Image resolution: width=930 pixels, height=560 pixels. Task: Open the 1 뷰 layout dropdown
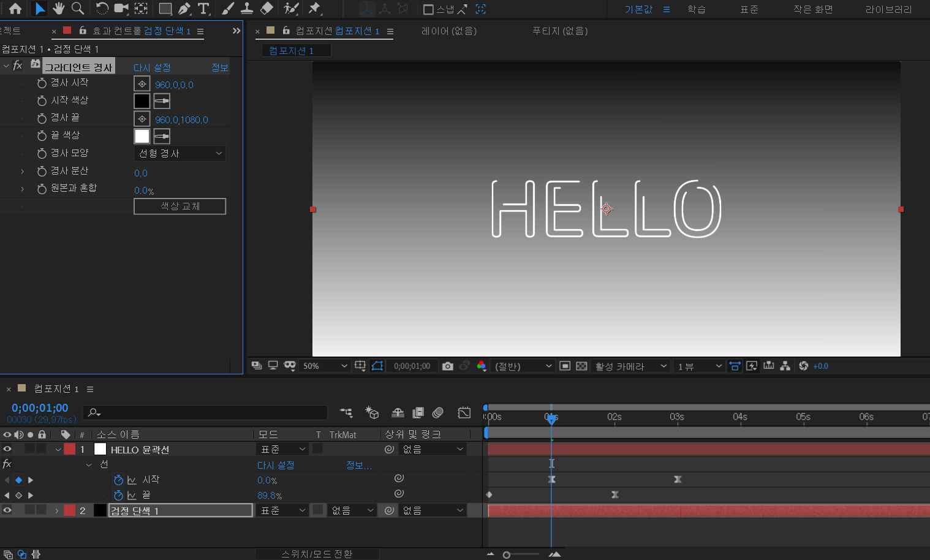(x=699, y=366)
